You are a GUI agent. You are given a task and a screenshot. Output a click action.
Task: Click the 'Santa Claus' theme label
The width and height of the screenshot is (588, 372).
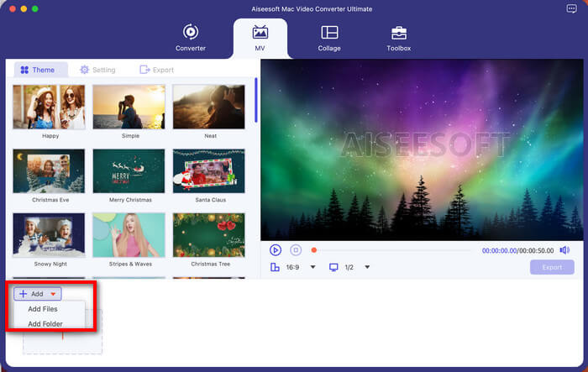(x=210, y=200)
